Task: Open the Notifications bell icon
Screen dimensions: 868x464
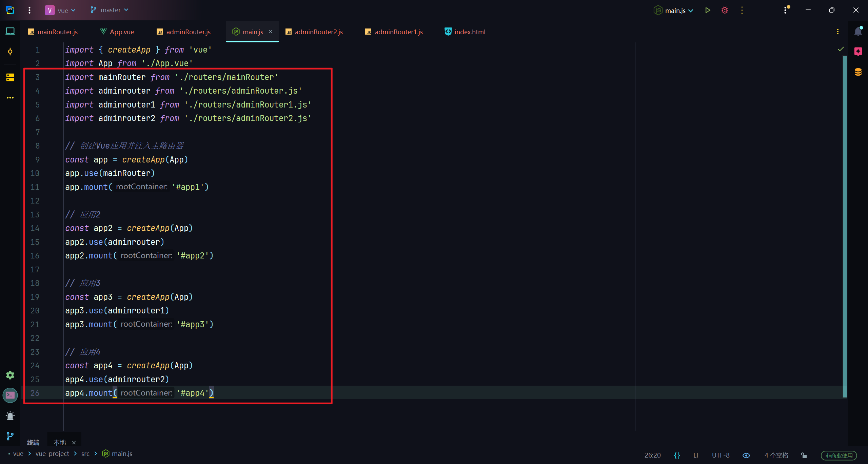Action: 858,32
